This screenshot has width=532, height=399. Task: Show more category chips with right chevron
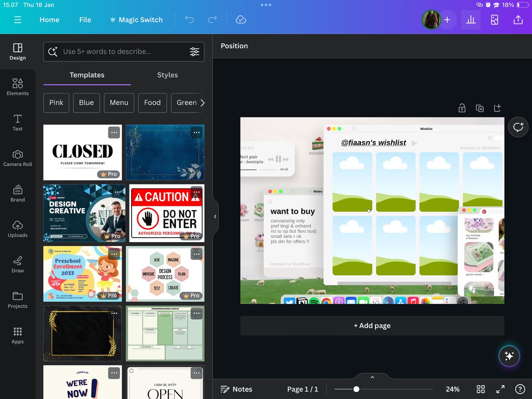coord(203,102)
